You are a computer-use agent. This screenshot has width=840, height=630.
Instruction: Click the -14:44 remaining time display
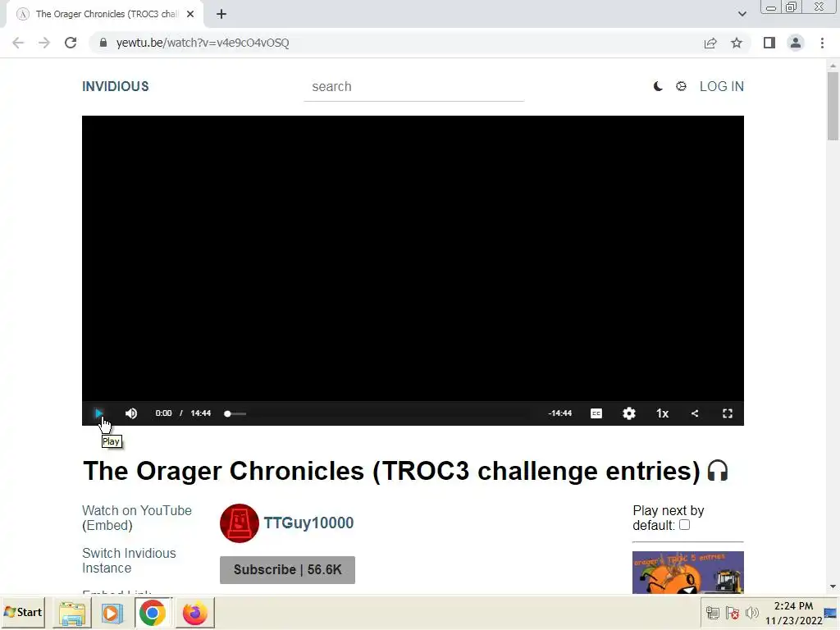pos(559,413)
